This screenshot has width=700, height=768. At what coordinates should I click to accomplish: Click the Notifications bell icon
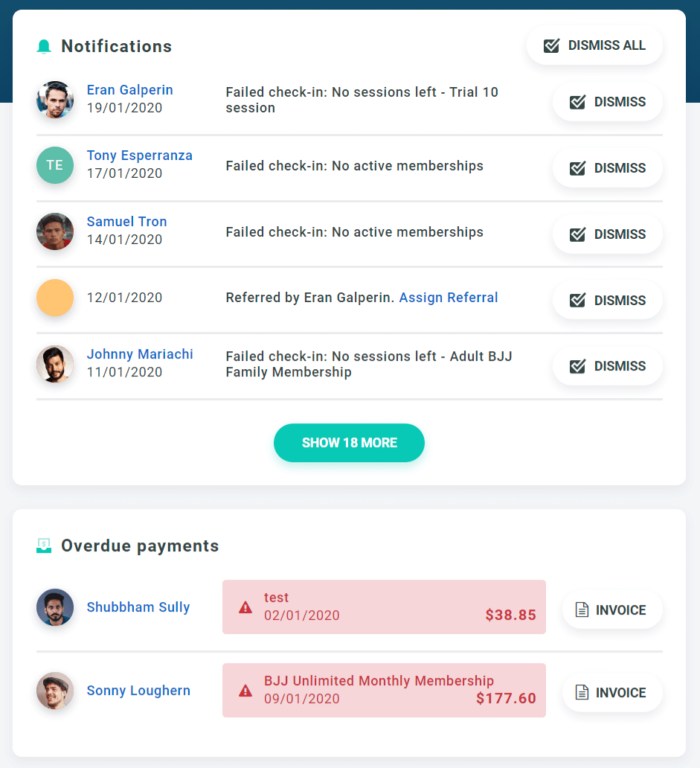(44, 47)
